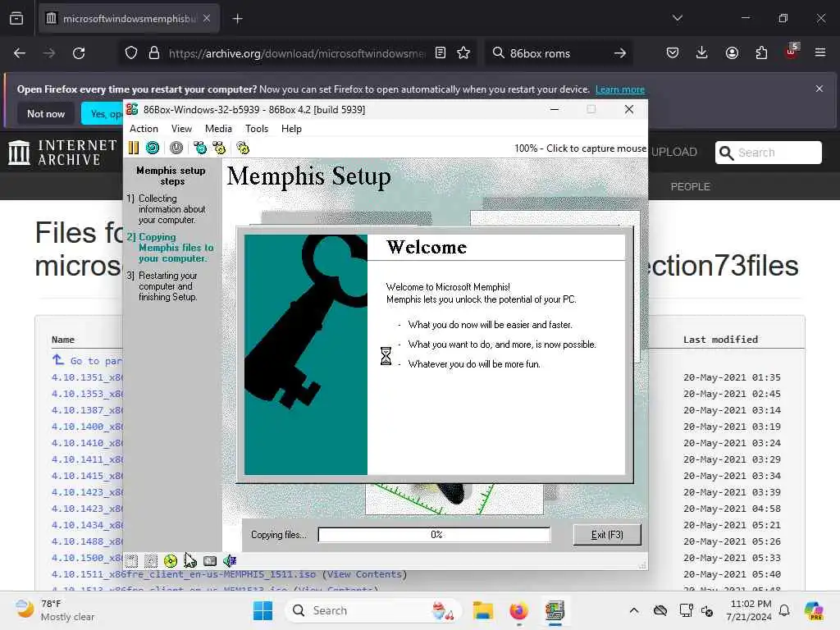840x630 pixels.
Task: Click Learn more link in Firefox notification
Action: coord(620,89)
